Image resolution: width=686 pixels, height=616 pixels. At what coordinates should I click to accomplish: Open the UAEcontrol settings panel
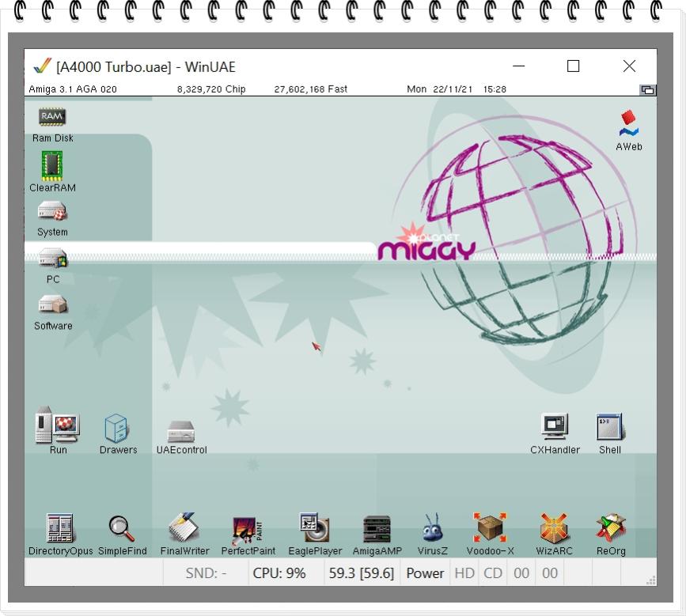click(x=181, y=431)
